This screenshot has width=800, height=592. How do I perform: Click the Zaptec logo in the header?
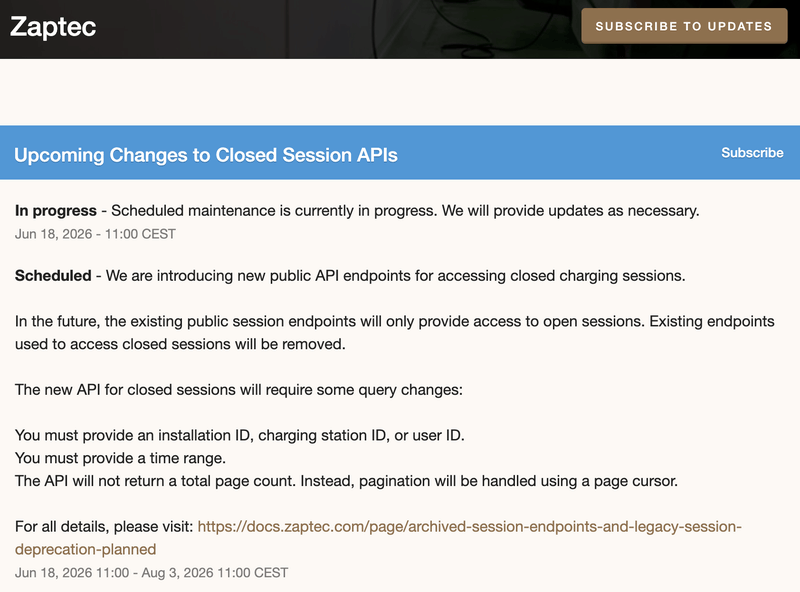coord(53,27)
